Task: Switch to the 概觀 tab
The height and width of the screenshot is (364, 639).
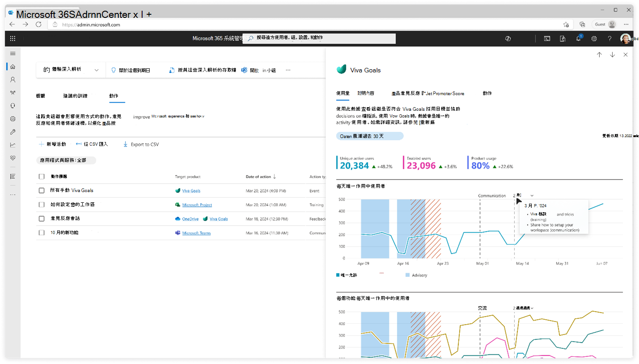Action: 41,96
